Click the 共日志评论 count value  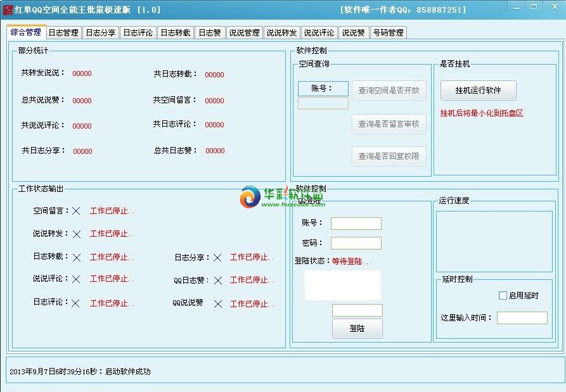[214, 125]
